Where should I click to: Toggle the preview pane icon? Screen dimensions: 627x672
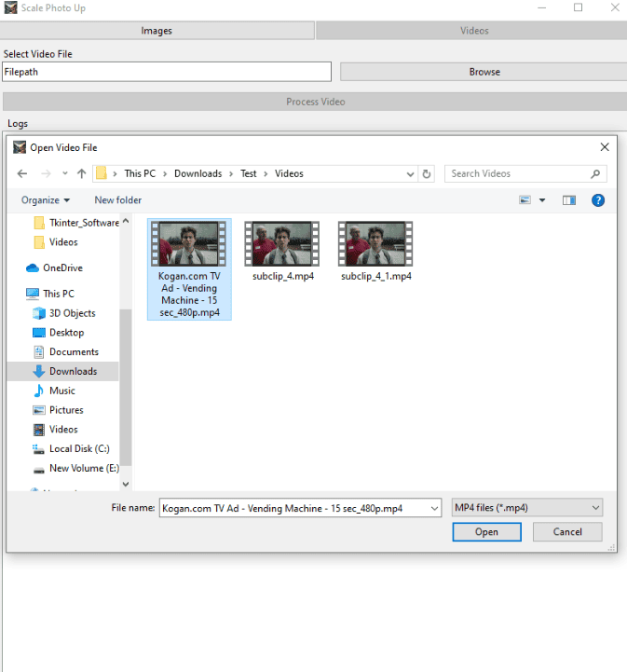tap(568, 200)
